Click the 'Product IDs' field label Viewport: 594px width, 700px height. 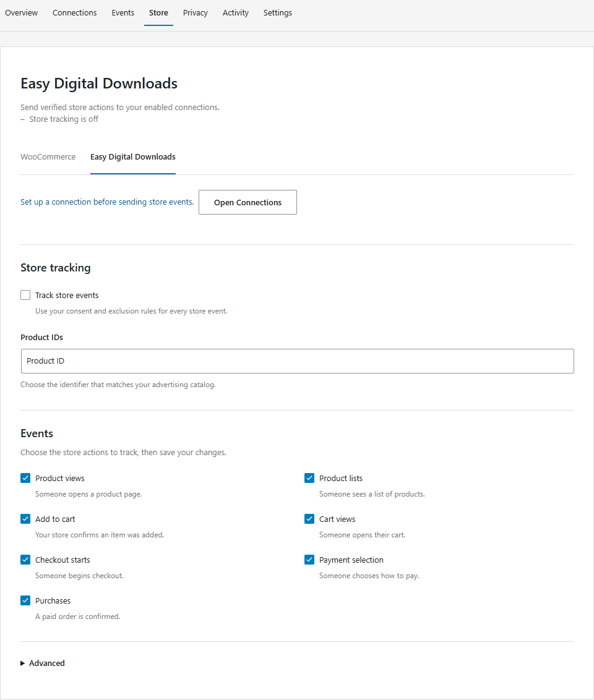tap(41, 337)
